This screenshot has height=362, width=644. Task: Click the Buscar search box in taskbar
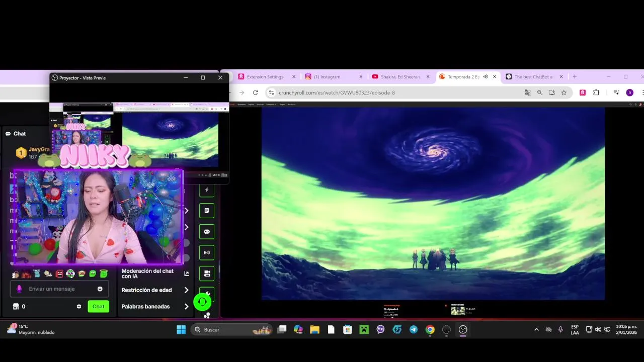pyautogui.click(x=232, y=329)
